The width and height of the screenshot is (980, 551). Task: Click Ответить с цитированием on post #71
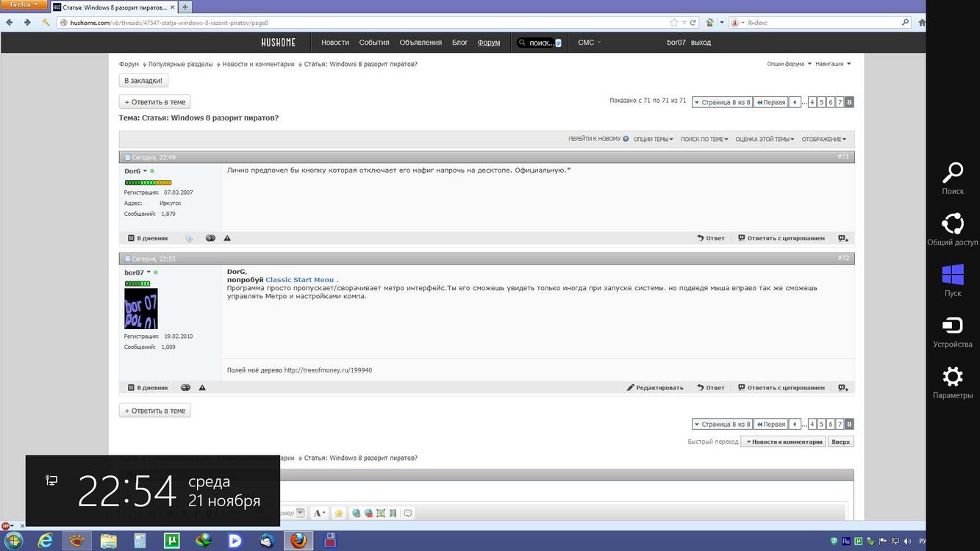point(782,238)
